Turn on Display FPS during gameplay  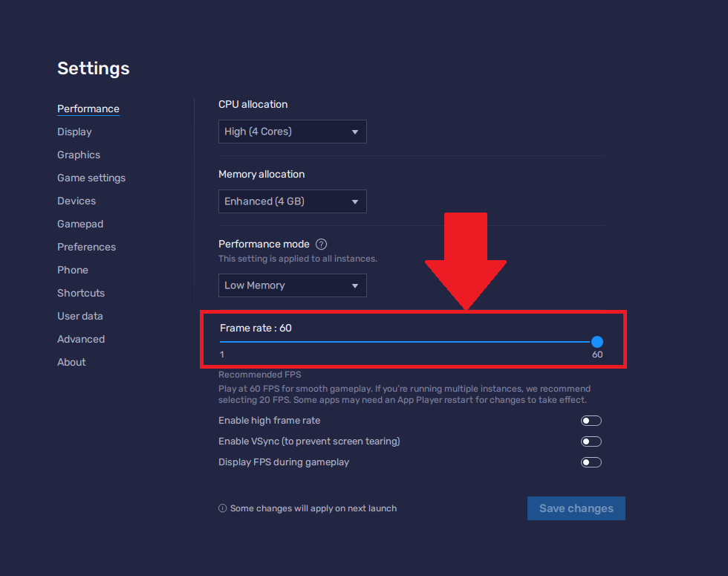(x=591, y=462)
